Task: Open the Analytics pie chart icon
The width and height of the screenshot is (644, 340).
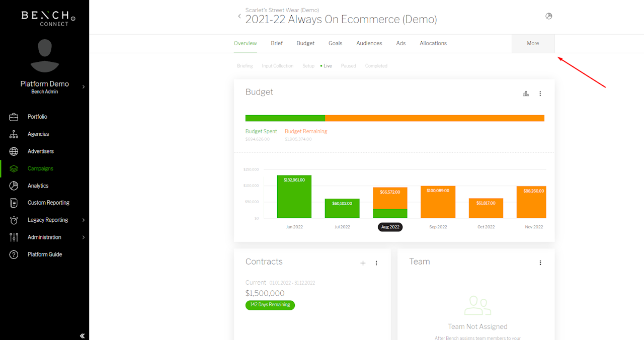Action: point(14,186)
